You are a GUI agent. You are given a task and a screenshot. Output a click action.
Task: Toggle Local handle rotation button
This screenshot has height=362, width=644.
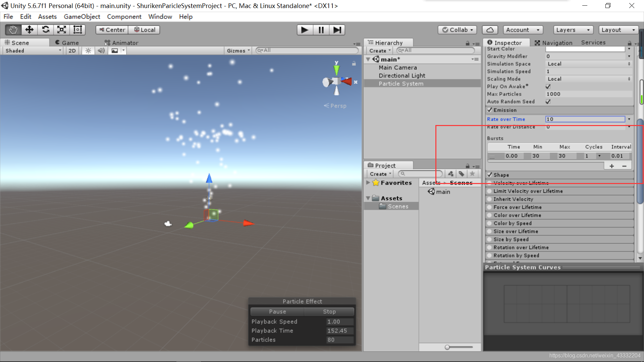coord(144,30)
